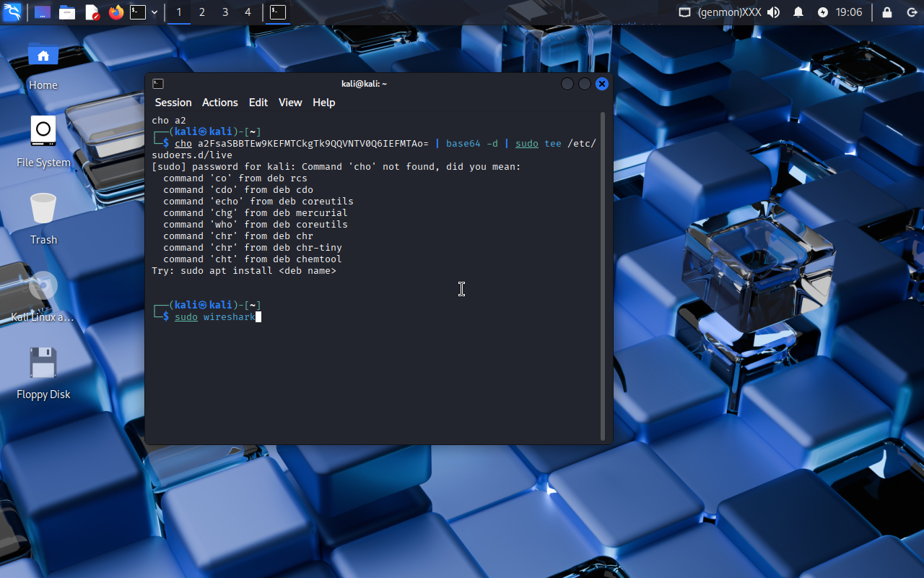924x578 pixels.
Task: Click the "command 'co' from deb rcs" line
Action: [235, 178]
